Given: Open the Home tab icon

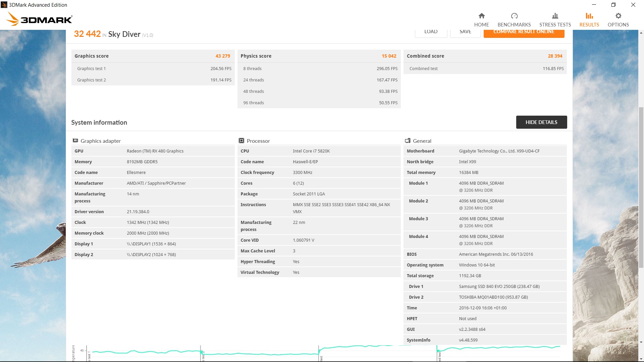Looking at the screenshot, I should pos(481,16).
